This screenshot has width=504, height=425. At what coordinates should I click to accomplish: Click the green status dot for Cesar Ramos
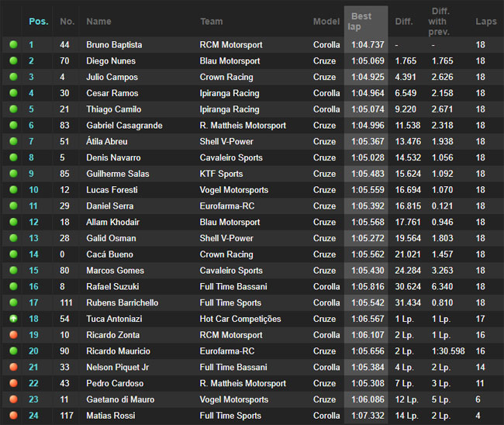click(x=13, y=93)
